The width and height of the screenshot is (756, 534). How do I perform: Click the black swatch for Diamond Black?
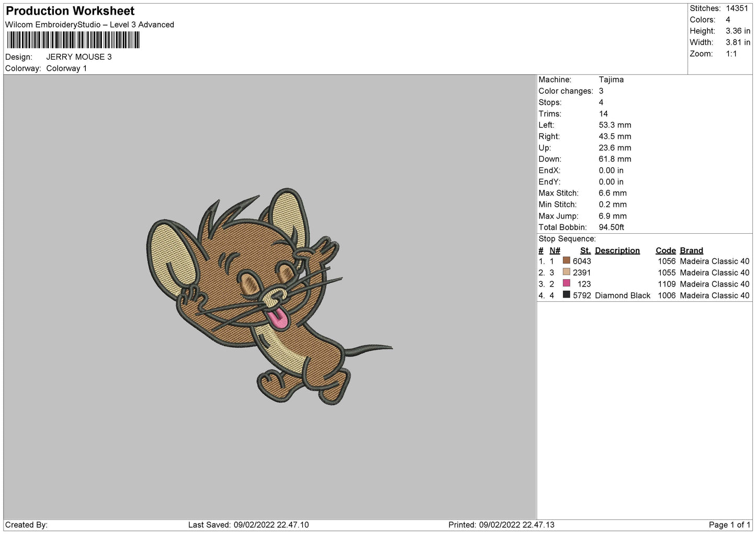coord(566,295)
